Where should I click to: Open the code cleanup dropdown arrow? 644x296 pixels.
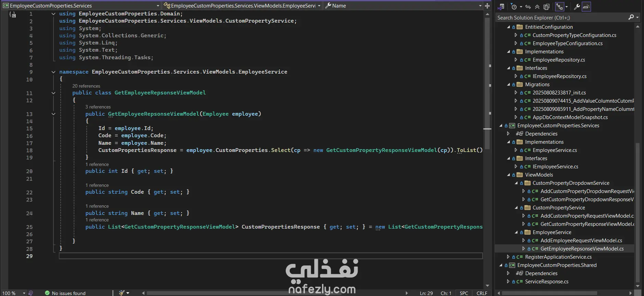(x=128, y=293)
